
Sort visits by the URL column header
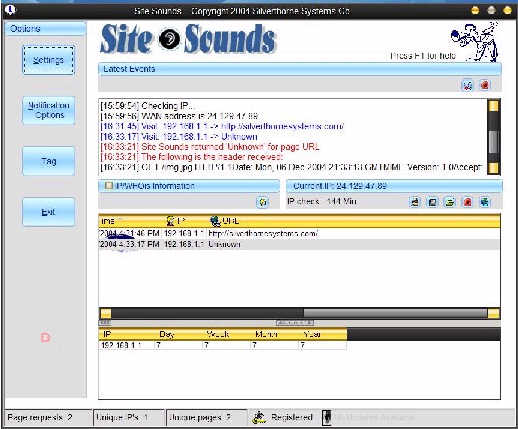click(353, 221)
